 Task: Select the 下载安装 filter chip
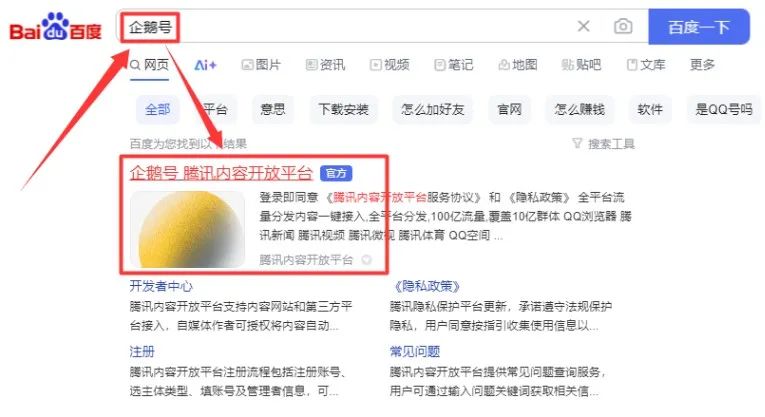point(343,109)
